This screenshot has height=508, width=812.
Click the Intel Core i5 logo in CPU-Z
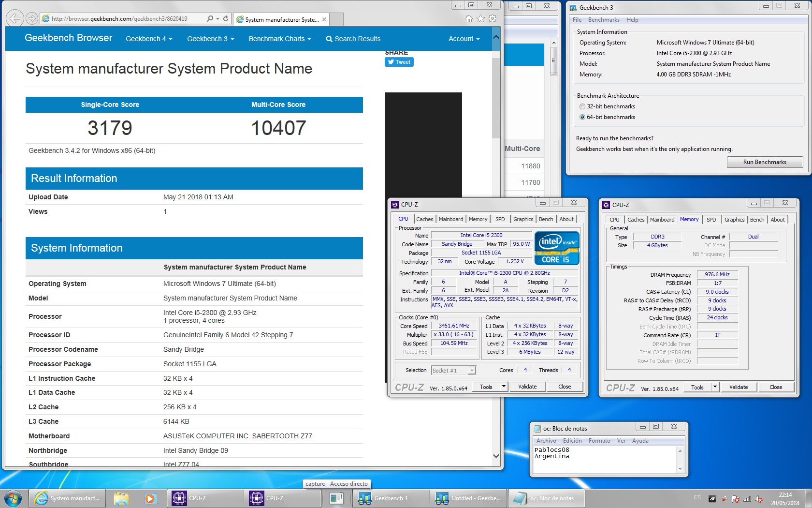click(556, 248)
